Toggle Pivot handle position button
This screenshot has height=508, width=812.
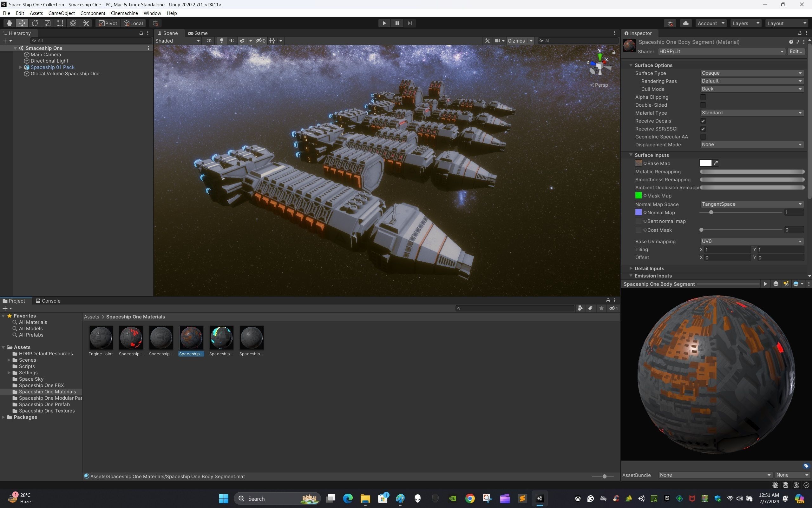[108, 23]
